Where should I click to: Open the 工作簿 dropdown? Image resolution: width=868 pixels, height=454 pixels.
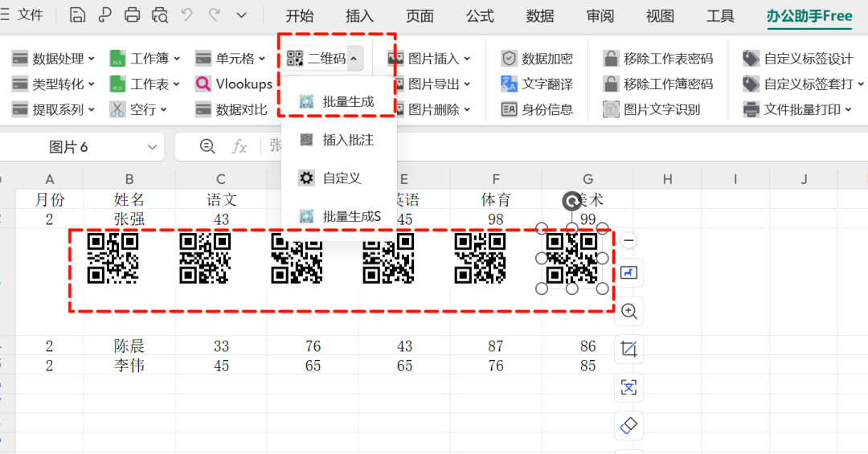tap(145, 58)
